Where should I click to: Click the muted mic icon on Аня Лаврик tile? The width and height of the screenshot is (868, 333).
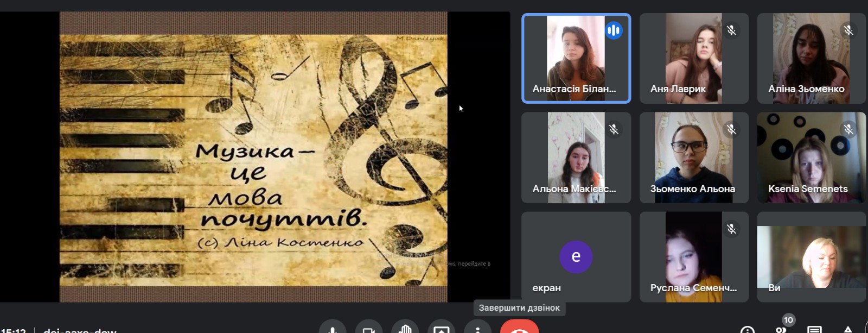[731, 30]
